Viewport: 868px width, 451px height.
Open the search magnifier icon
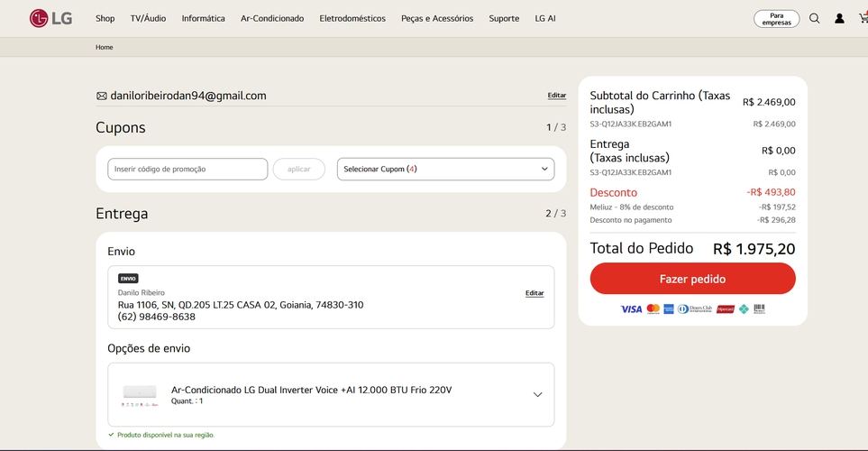click(x=814, y=18)
